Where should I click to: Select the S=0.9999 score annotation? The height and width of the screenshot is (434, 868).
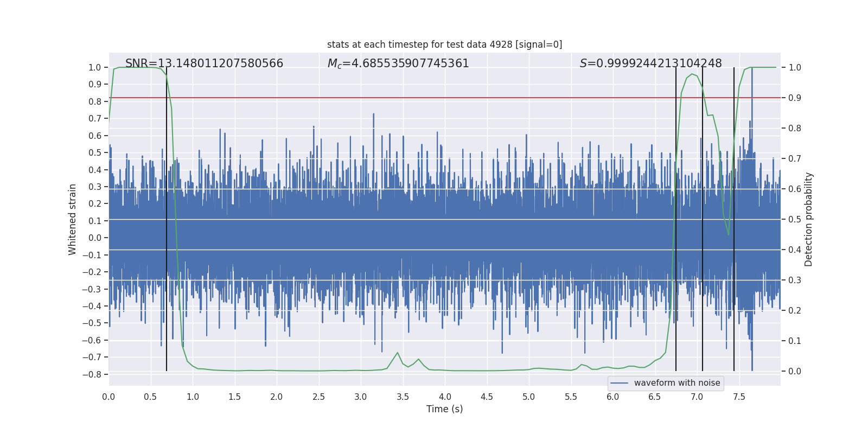650,63
